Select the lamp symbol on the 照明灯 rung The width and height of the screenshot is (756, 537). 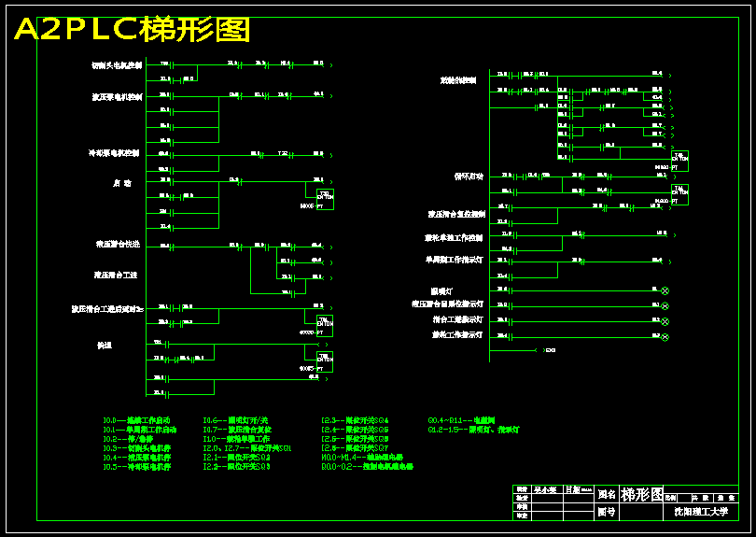(x=665, y=291)
